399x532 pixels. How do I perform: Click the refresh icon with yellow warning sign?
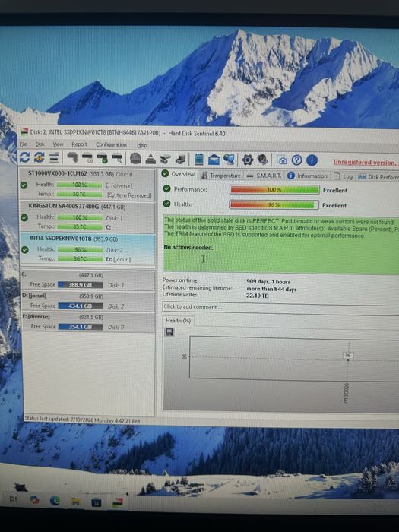click(39, 157)
